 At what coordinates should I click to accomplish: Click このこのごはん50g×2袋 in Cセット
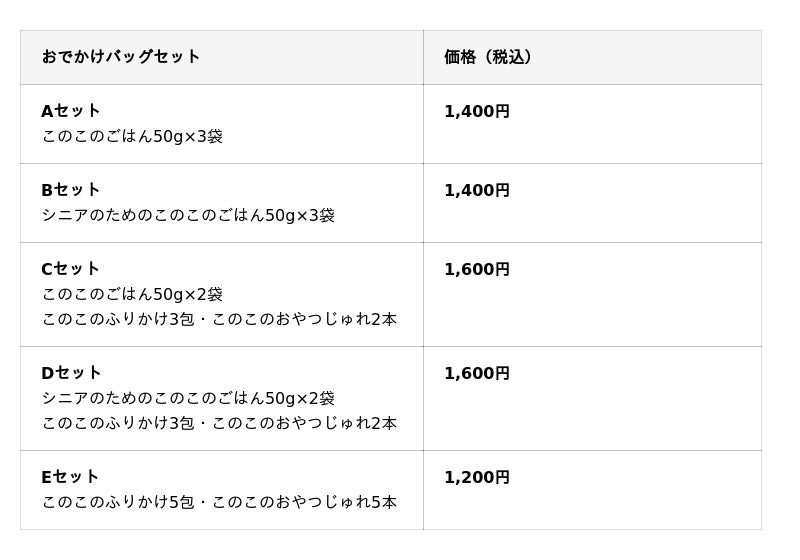point(132,294)
